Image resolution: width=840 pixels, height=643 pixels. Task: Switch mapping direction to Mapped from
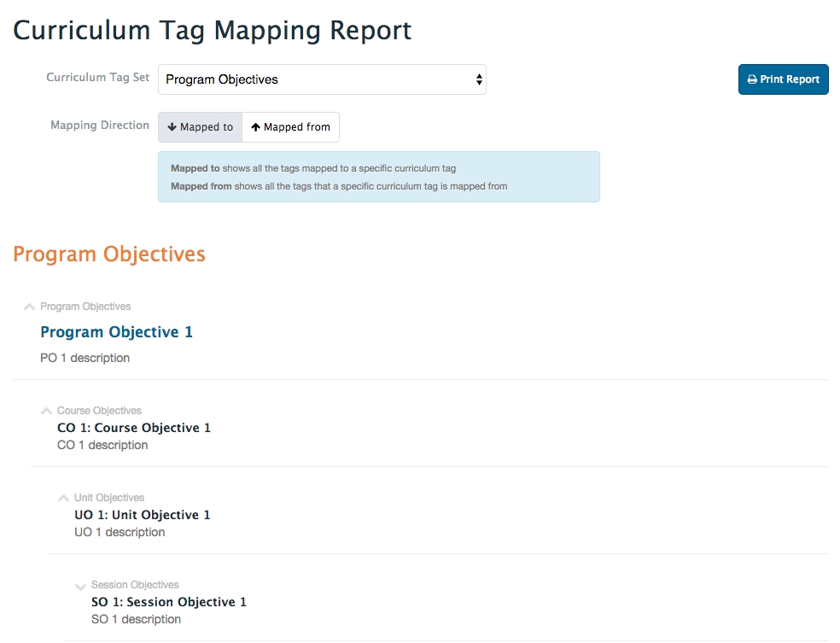tap(291, 127)
